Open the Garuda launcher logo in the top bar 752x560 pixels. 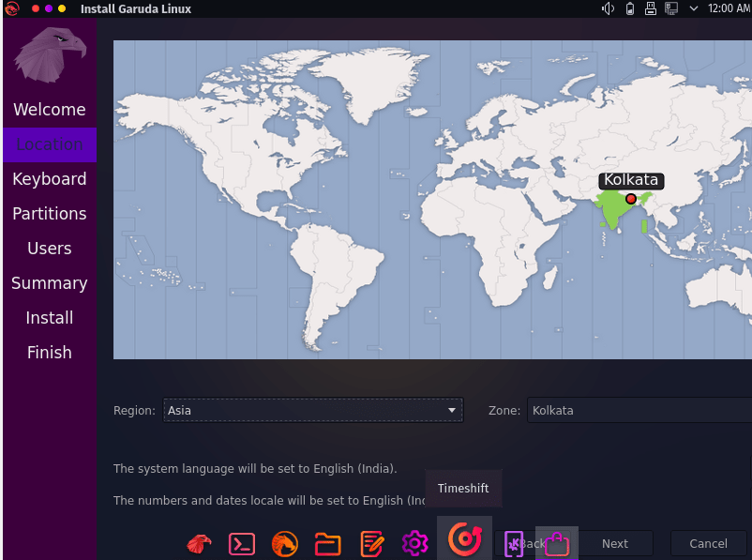12,8
